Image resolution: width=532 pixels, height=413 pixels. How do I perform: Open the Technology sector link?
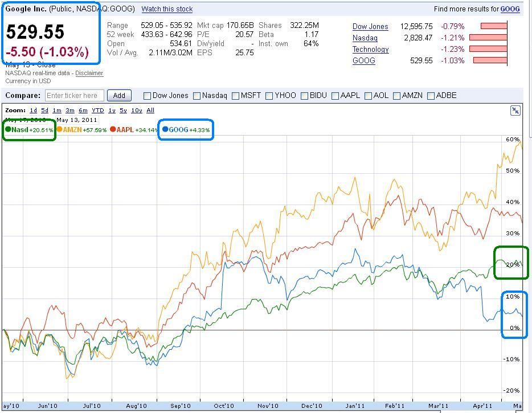(370, 49)
